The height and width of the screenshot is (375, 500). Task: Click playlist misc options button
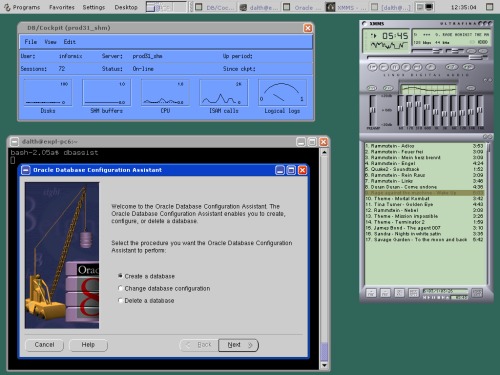tap(413, 293)
